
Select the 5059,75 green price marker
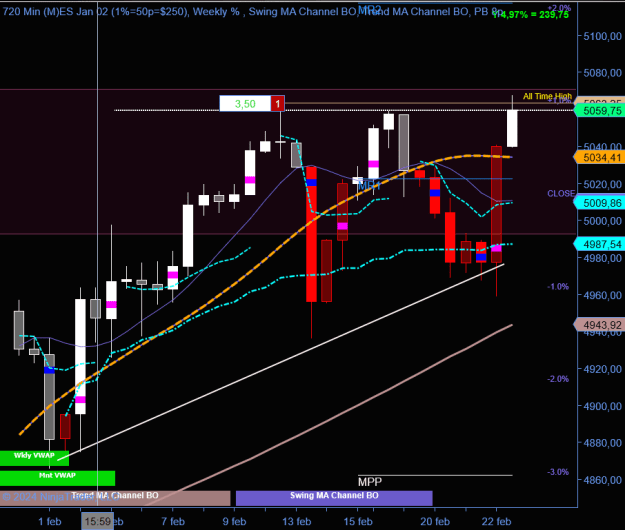click(599, 111)
